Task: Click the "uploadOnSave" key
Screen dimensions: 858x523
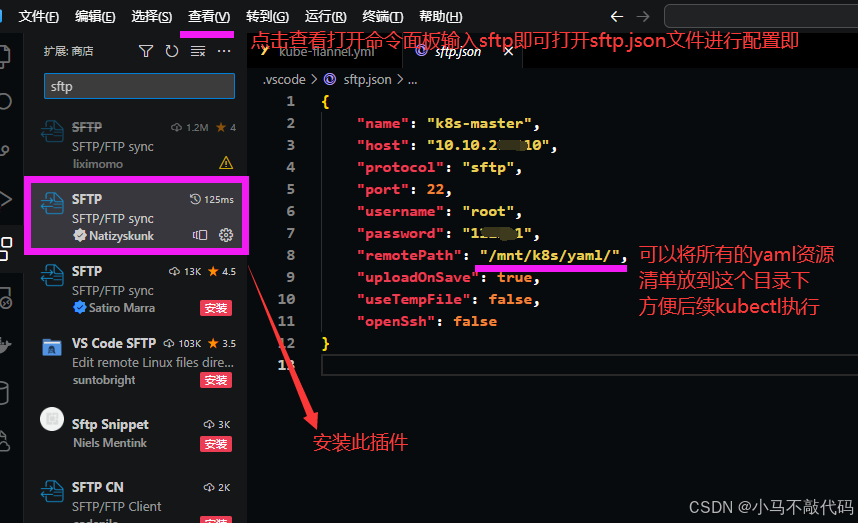Action: (418, 277)
